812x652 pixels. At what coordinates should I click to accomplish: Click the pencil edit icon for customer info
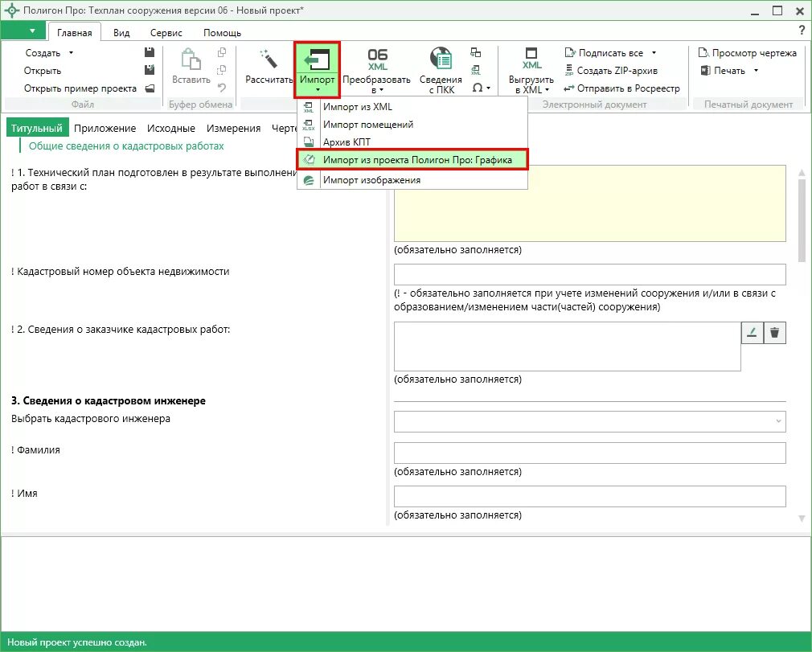pyautogui.click(x=753, y=333)
